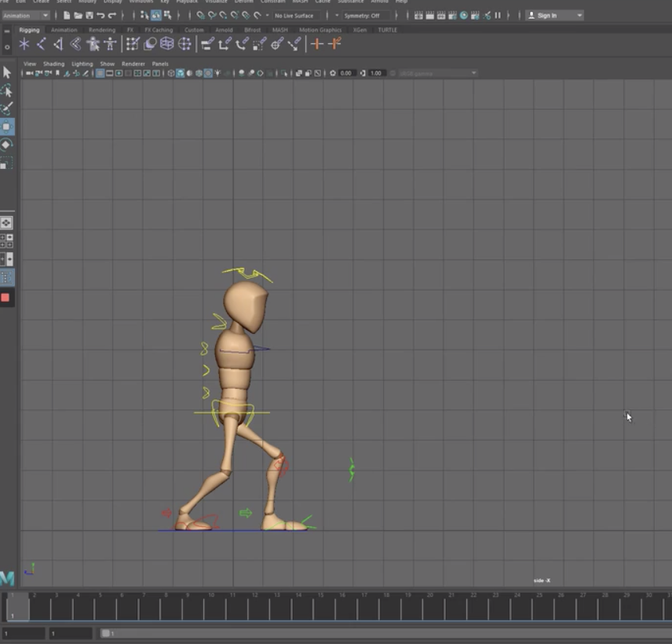The image size is (672, 644).
Task: Click the pause icon in the top toolbar
Action: point(496,15)
